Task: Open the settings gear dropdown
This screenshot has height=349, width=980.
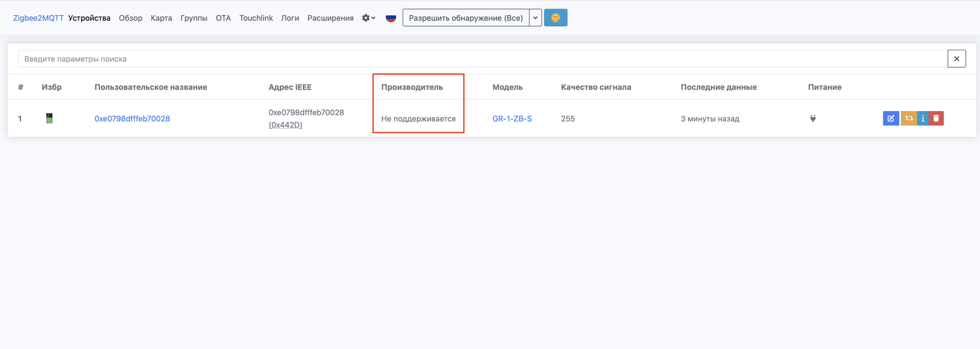Action: [368, 18]
